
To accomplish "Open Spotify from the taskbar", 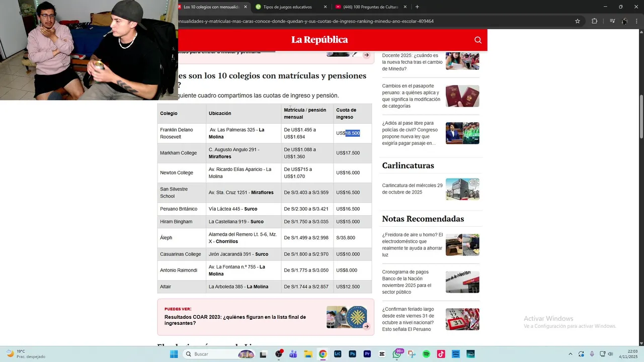I will [426, 354].
